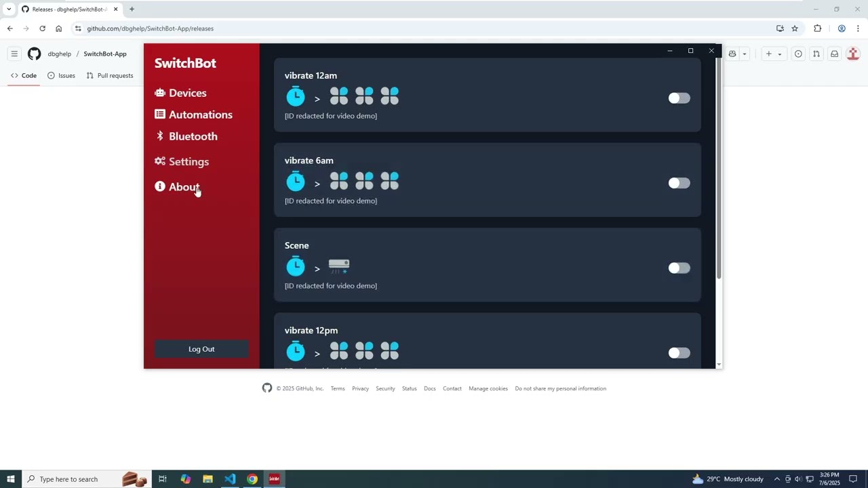Click the Bluetooth symbol icon in sidebar
868x488 pixels.
160,136
